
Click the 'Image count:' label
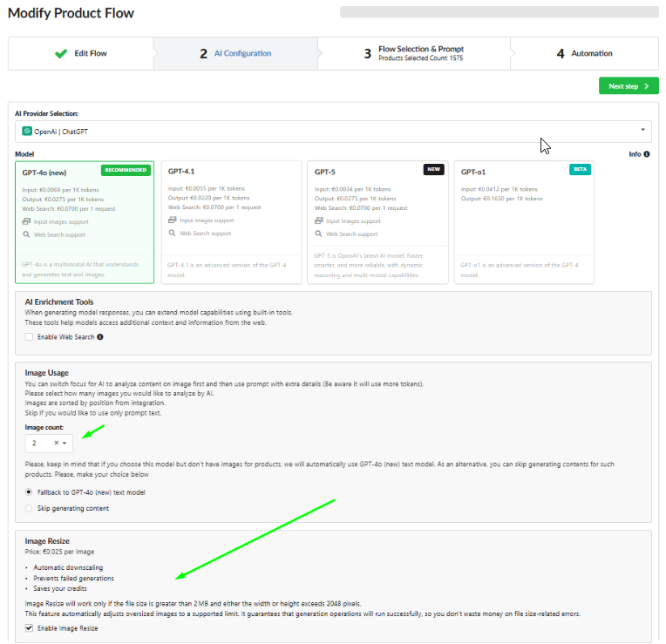pyautogui.click(x=44, y=428)
